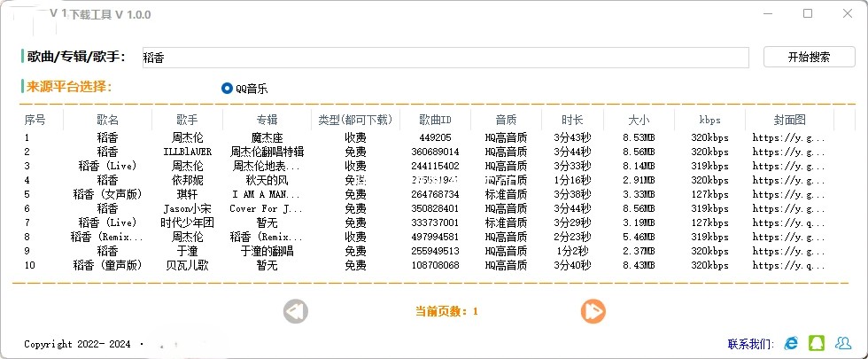
Task: Sort by the 歌名 column header
Action: click(x=107, y=120)
